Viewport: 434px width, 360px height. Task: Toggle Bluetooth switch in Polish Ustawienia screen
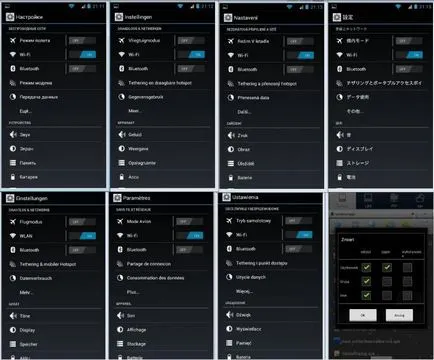(299, 249)
